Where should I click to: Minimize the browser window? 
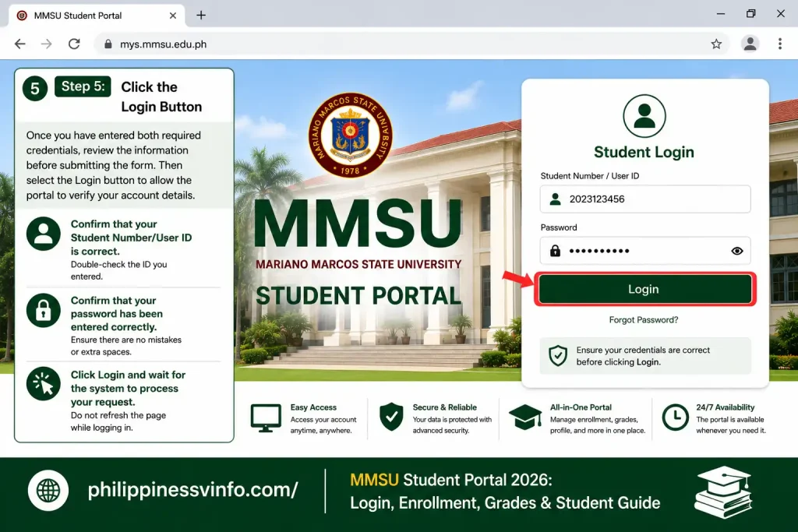click(x=721, y=14)
